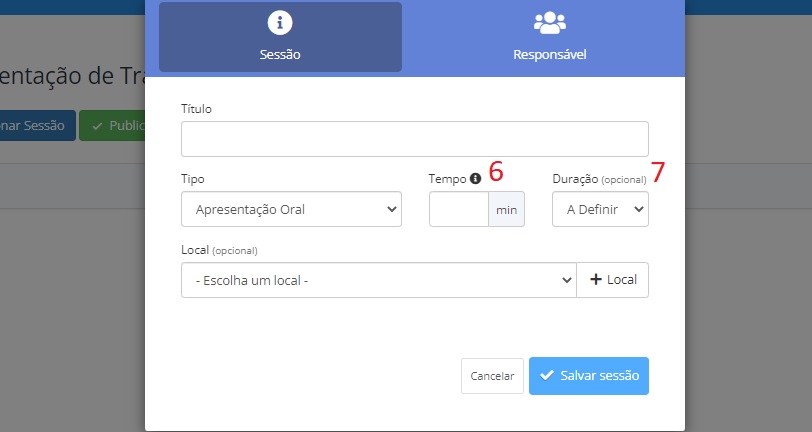Click the people icon in the Responsável tab
This screenshot has width=812, height=432.
pyautogui.click(x=549, y=23)
